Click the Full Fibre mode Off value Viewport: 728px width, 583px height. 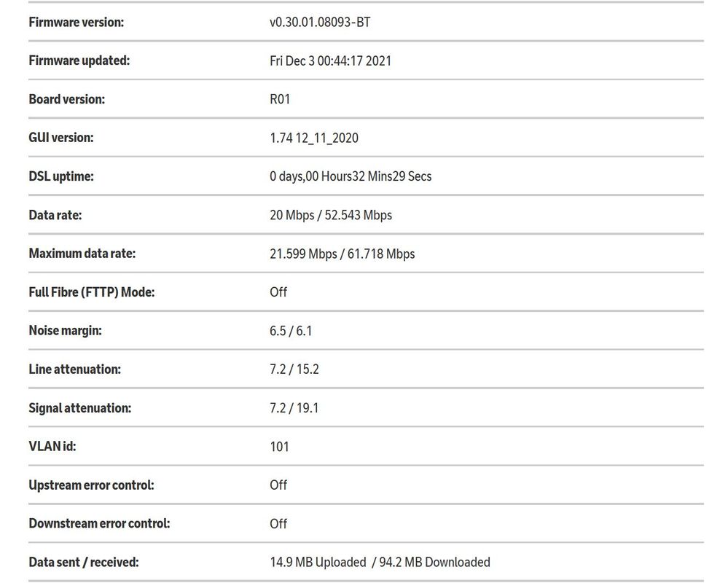point(278,292)
